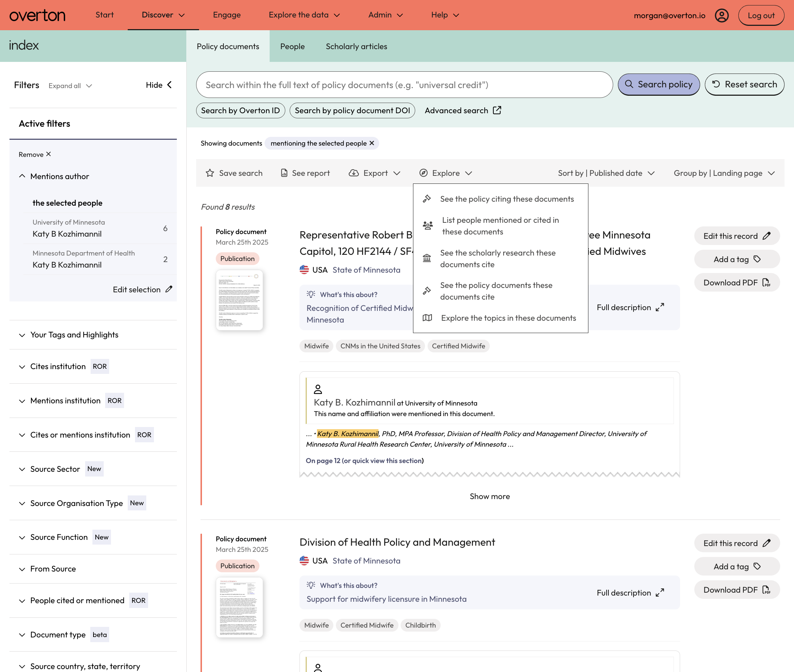Click Search by Overton ID button
Screen dimensions: 794x672
(240, 110)
